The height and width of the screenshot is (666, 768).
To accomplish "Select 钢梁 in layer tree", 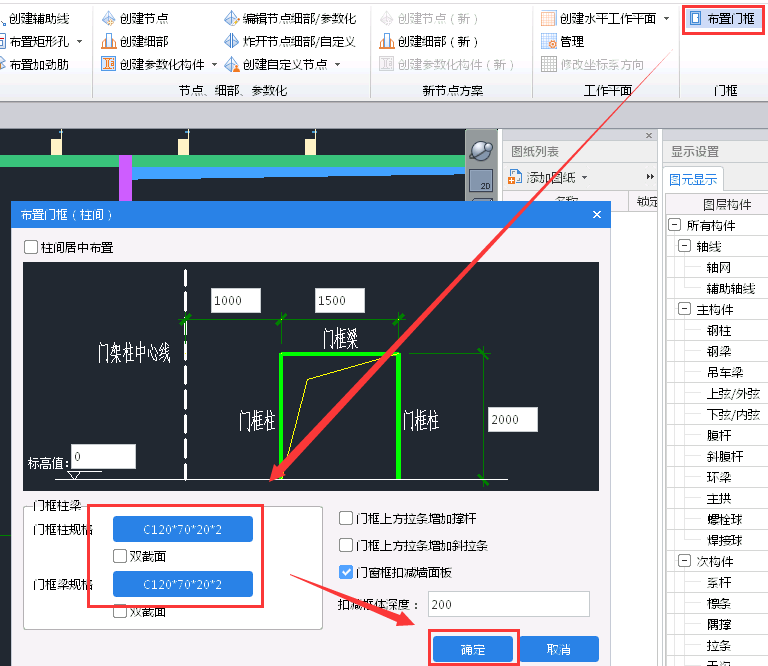I will pyautogui.click(x=719, y=352).
